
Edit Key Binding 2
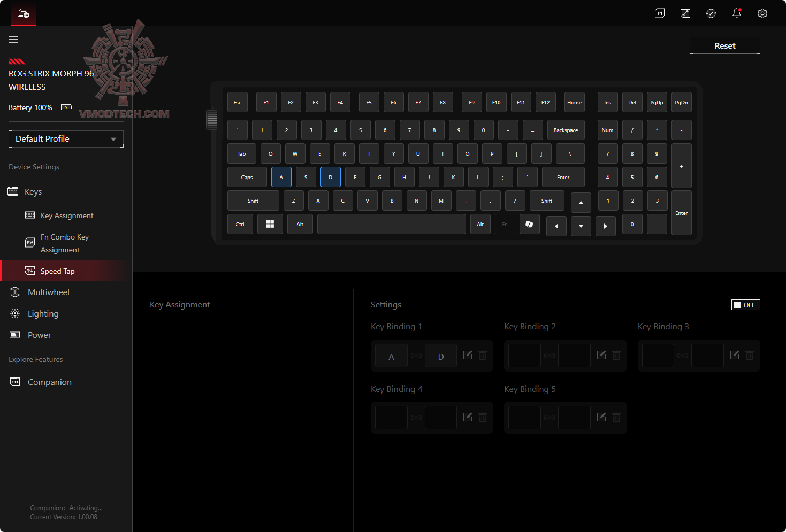[x=601, y=355]
